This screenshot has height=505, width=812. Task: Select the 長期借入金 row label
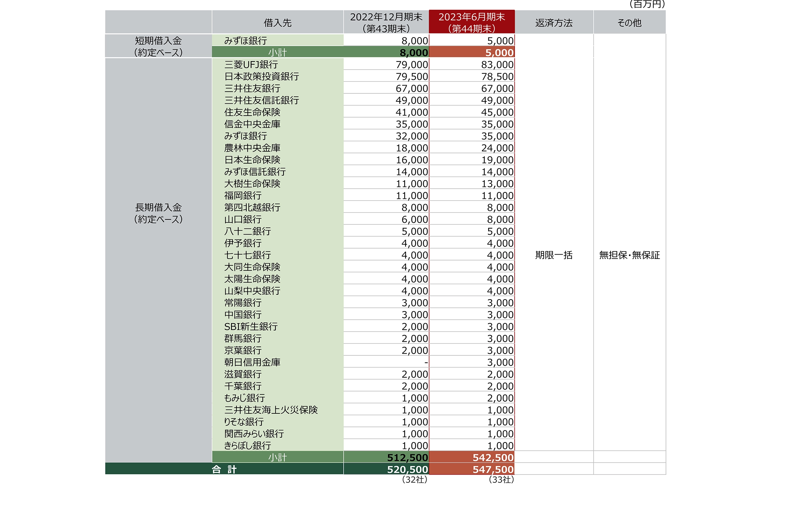[158, 213]
